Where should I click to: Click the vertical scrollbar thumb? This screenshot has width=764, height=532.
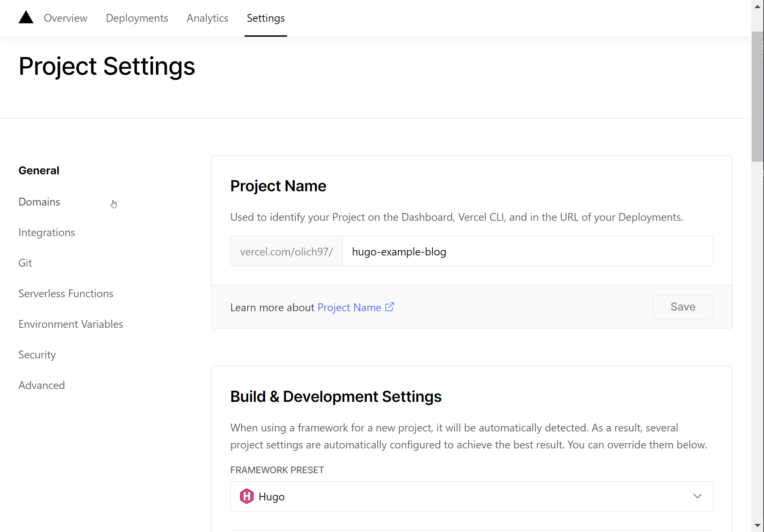point(757,96)
